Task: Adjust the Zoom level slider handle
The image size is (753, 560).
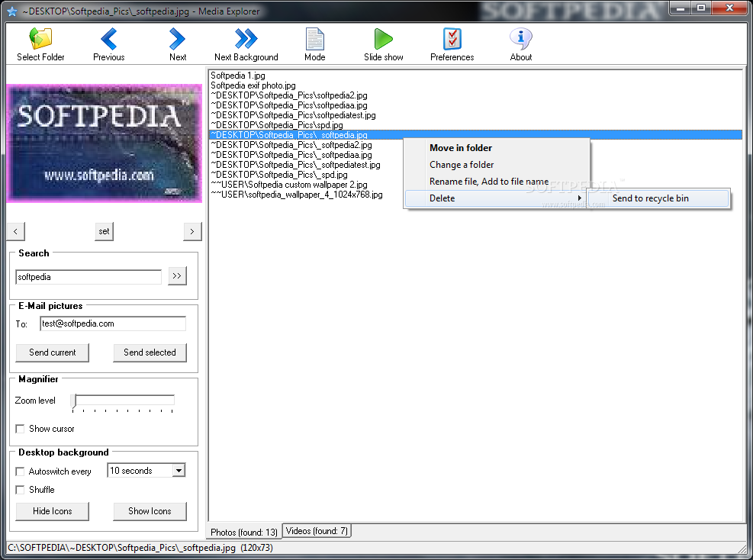Action: pos(73,401)
